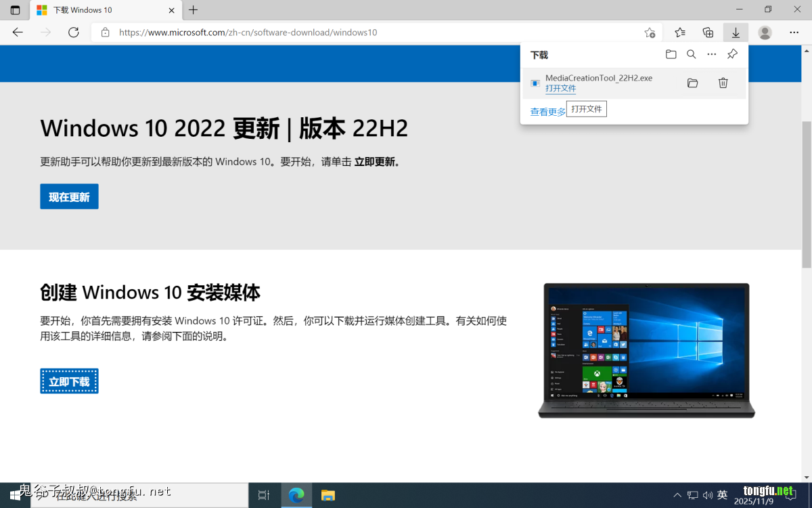Open the user profile icon
812x508 pixels.
765,33
